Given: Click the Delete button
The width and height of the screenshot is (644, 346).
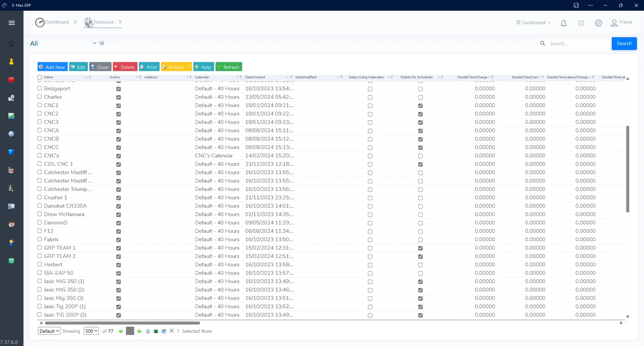Looking at the screenshot, I should click(x=125, y=67).
